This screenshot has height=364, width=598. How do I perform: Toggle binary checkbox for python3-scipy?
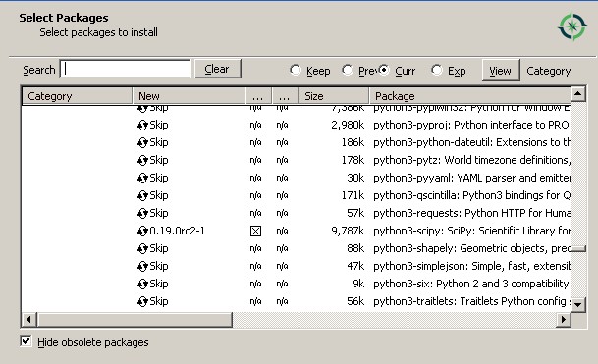(x=255, y=231)
